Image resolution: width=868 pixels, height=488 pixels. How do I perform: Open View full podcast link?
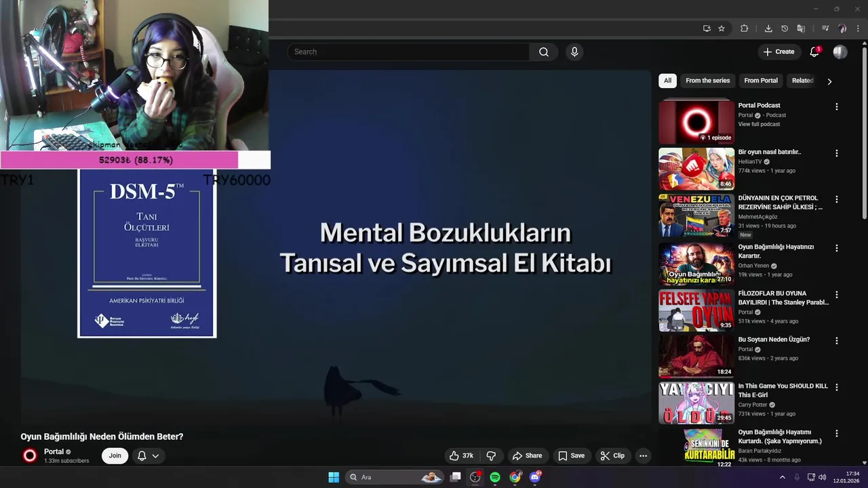coord(759,124)
